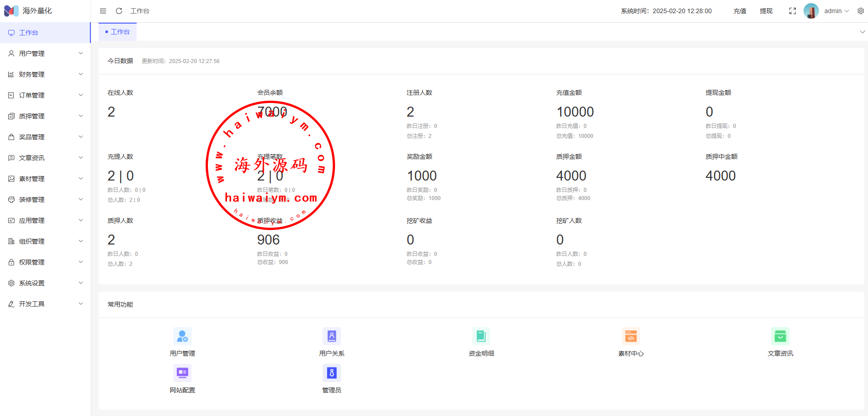Open 资金明细 shortcut icon
The width and height of the screenshot is (868, 416).
pos(481,336)
